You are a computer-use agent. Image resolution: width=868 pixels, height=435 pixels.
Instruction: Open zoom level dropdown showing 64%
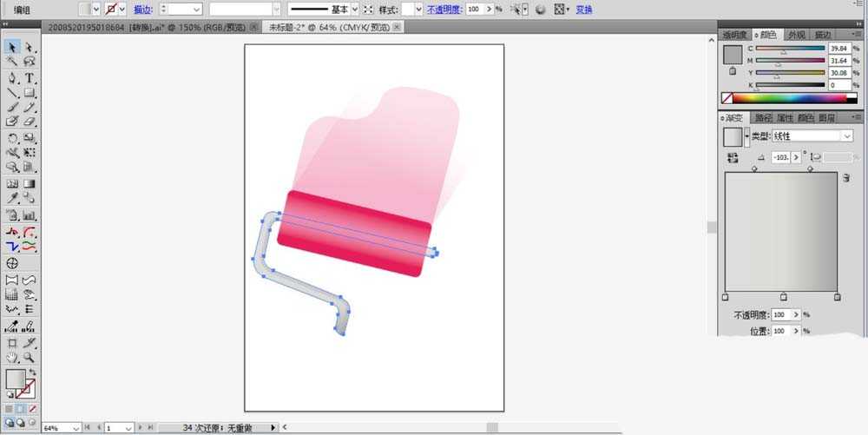click(x=62, y=428)
